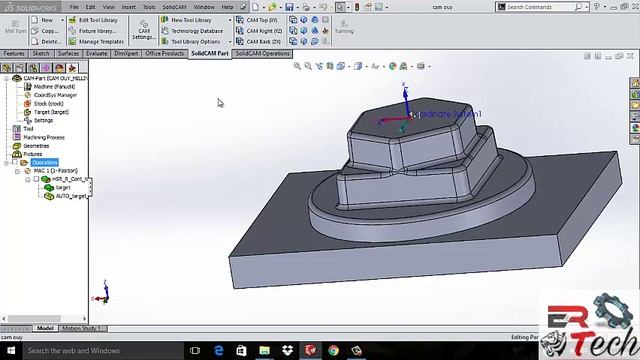Open Chrome from the taskbar
Image resolution: width=640 pixels, height=360 pixels.
click(333, 351)
